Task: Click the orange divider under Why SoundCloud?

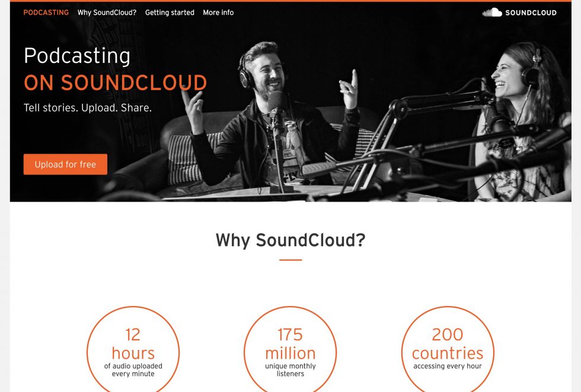Action: (290, 260)
